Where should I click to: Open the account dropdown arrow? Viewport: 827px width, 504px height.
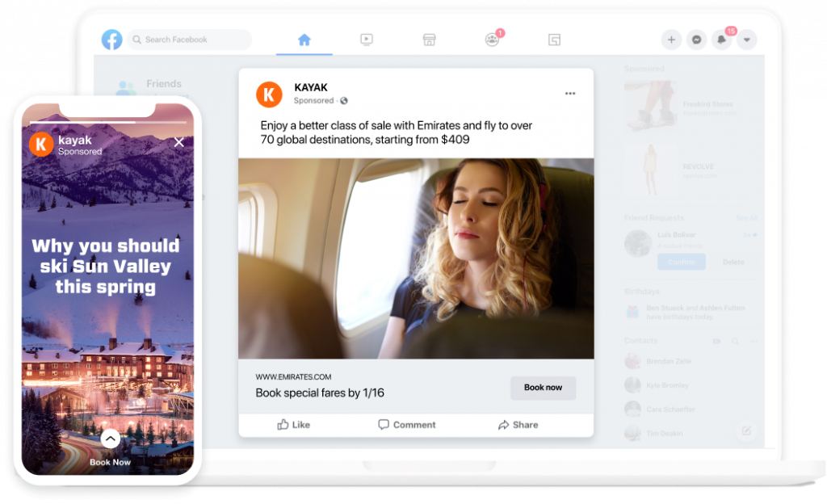[747, 40]
